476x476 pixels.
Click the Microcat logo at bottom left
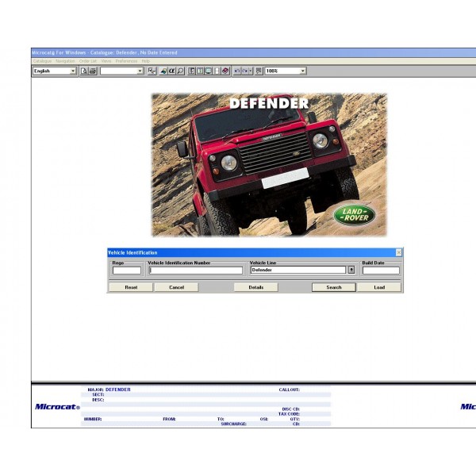tap(57, 407)
